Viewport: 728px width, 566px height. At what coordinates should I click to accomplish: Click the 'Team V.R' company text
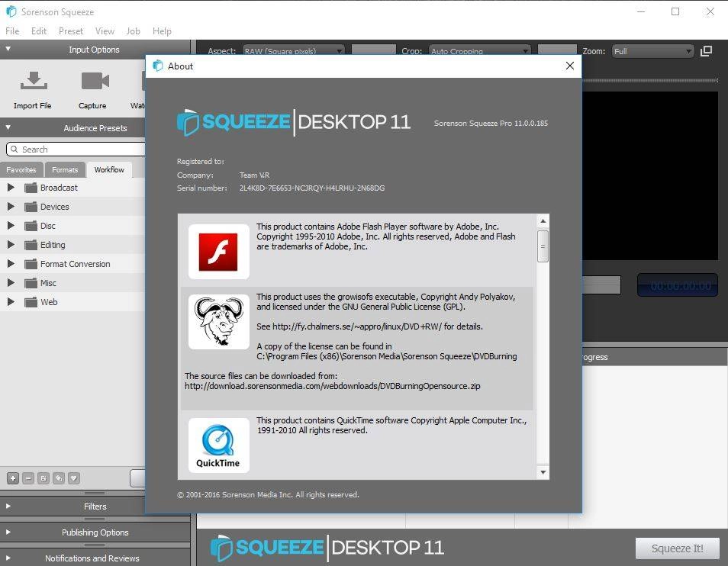click(x=254, y=175)
